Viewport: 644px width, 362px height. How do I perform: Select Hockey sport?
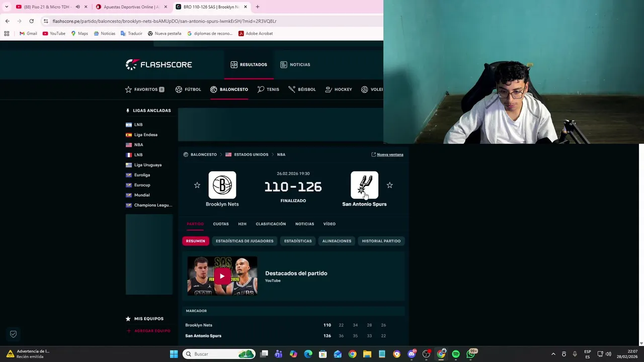(x=339, y=89)
